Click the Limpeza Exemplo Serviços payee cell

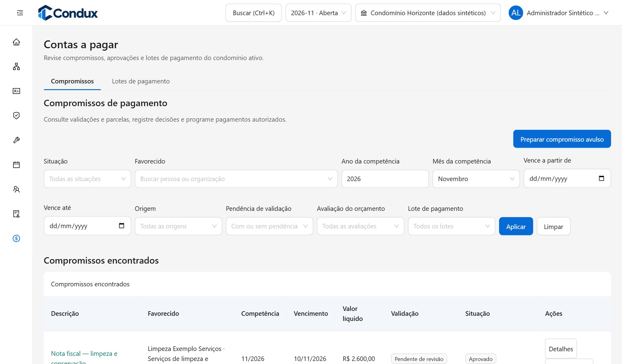coord(186,354)
